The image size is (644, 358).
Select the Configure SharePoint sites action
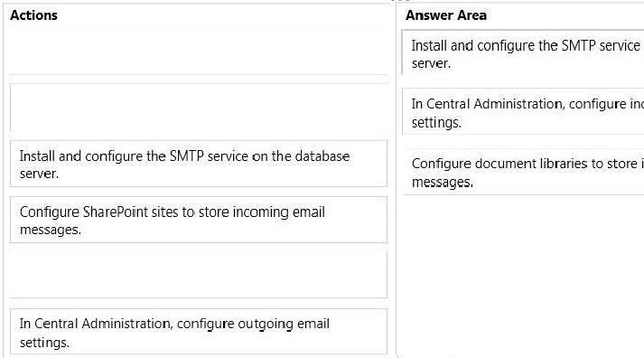pos(199,220)
